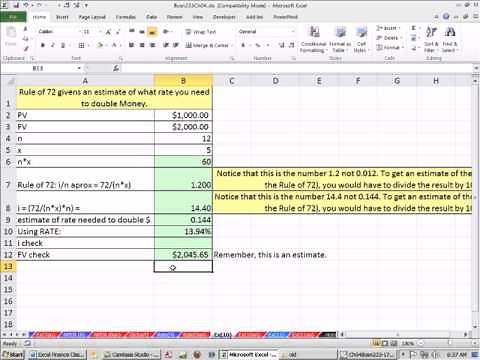
Task: Click the Increase Indent icon
Action: (176, 45)
